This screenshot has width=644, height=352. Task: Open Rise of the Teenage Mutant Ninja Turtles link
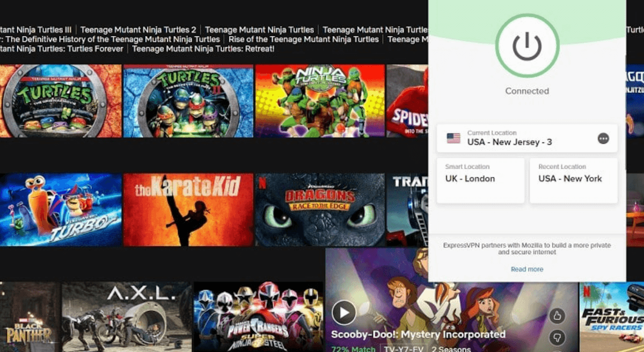(x=304, y=39)
